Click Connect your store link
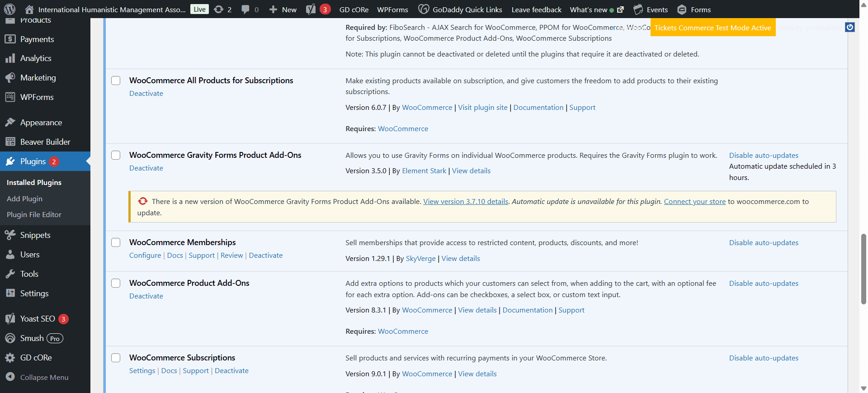 point(694,202)
